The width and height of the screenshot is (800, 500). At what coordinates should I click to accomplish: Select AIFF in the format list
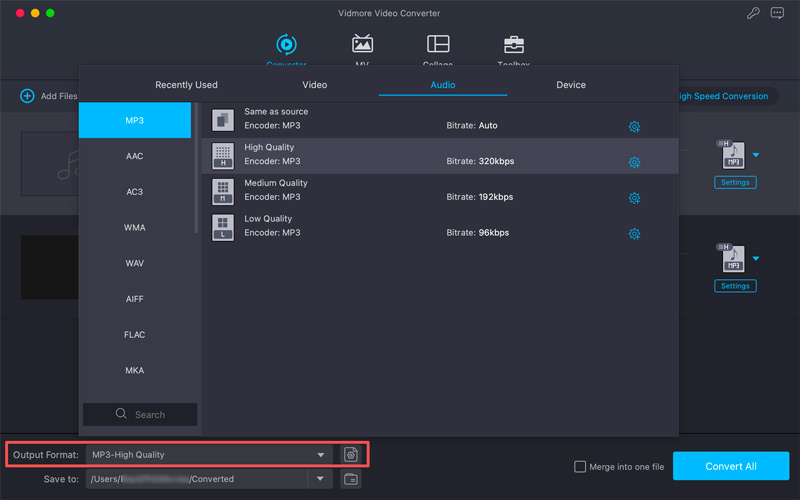pos(135,299)
